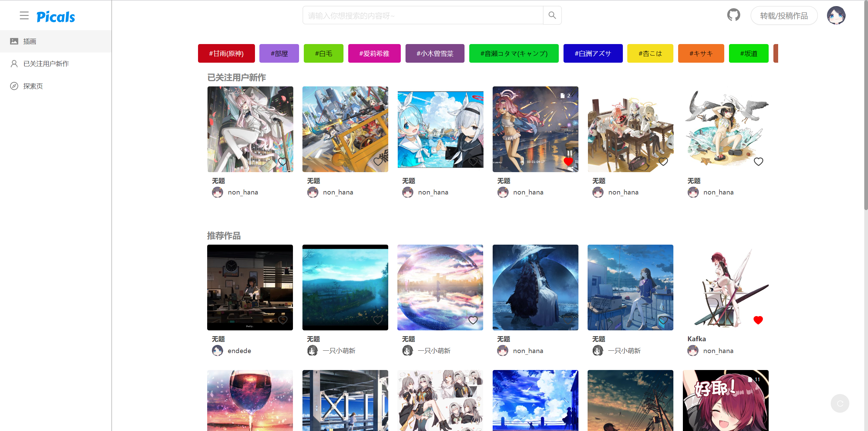Screen dimensions: 868x431
Task: Collapse the sidebar hamburger menu
Action: pos(24,16)
